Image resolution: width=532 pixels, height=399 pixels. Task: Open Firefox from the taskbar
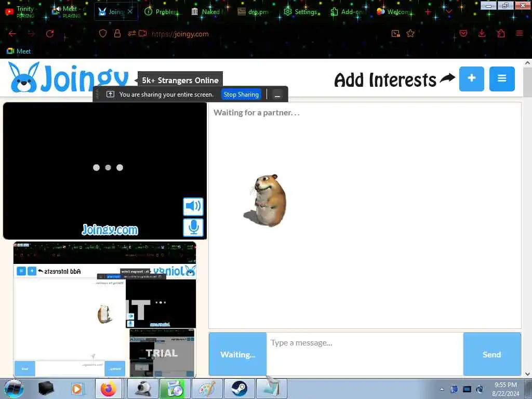click(109, 389)
